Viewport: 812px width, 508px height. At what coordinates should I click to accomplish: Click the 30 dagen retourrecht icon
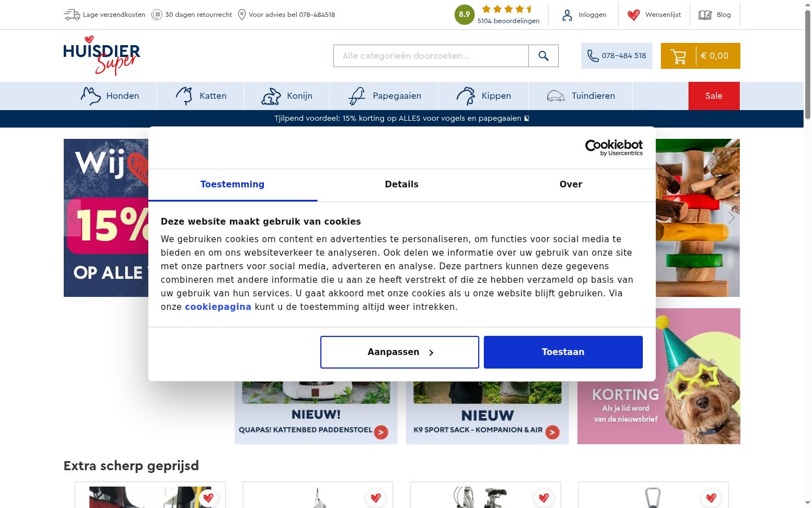coord(157,15)
